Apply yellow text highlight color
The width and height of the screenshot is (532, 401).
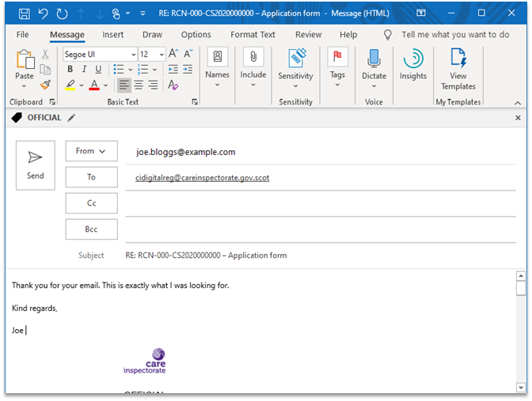tap(70, 85)
